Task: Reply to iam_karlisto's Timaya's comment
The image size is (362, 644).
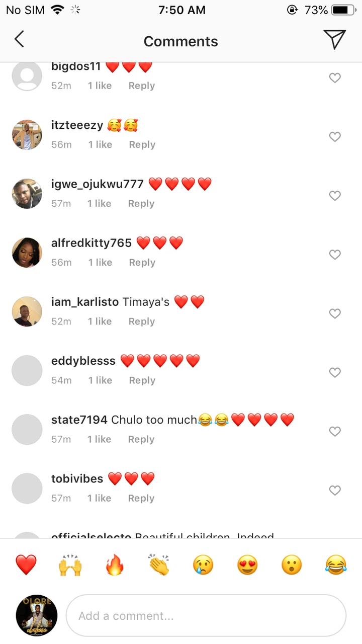Action: point(142,321)
